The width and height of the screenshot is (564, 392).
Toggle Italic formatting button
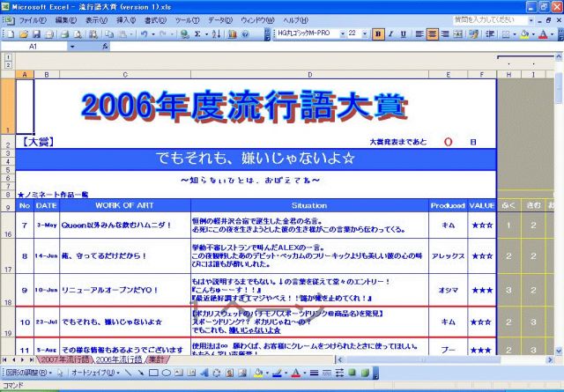click(x=392, y=33)
